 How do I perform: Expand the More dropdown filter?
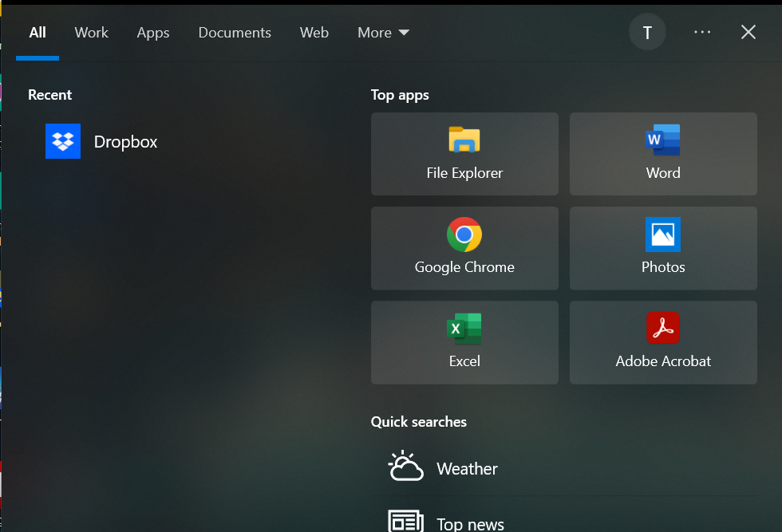click(x=383, y=33)
